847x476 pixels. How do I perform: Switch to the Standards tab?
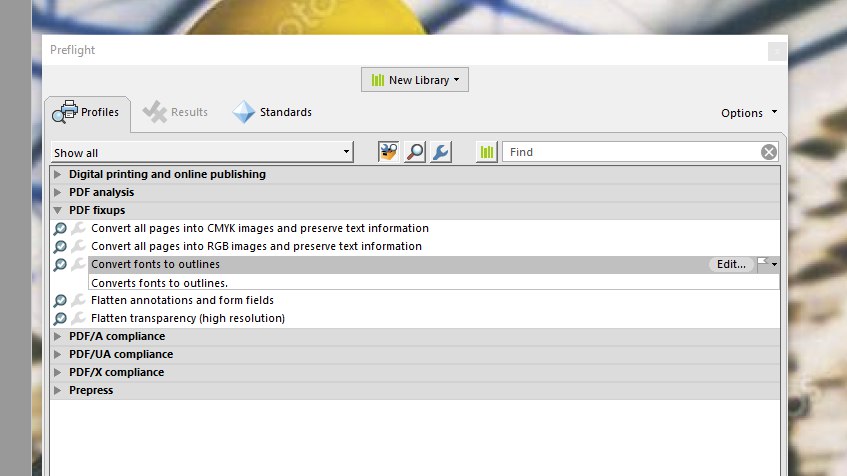coord(272,112)
